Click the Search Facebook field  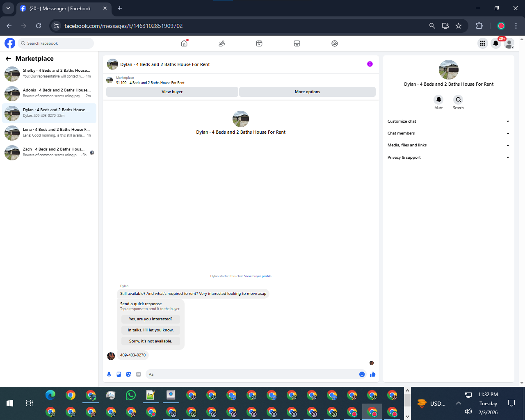point(56,43)
